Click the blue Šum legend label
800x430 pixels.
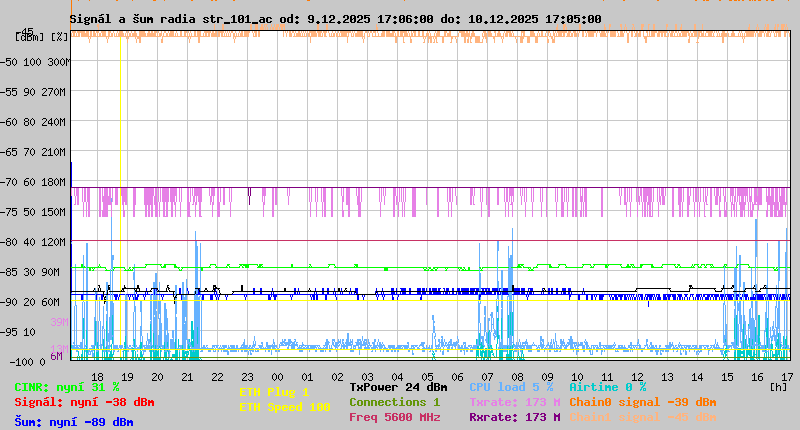point(74,422)
